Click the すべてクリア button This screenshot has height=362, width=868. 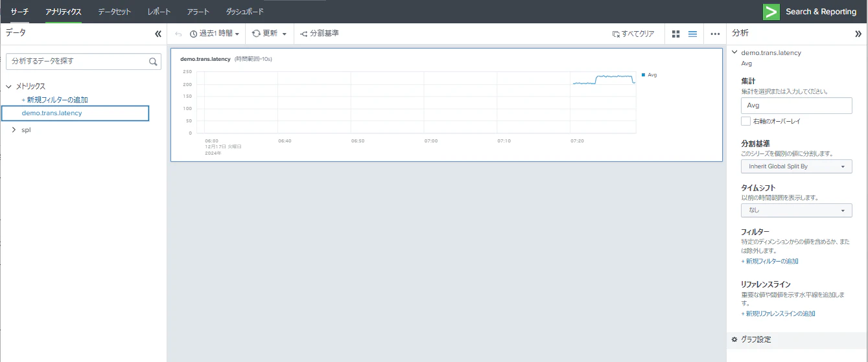[x=633, y=34]
